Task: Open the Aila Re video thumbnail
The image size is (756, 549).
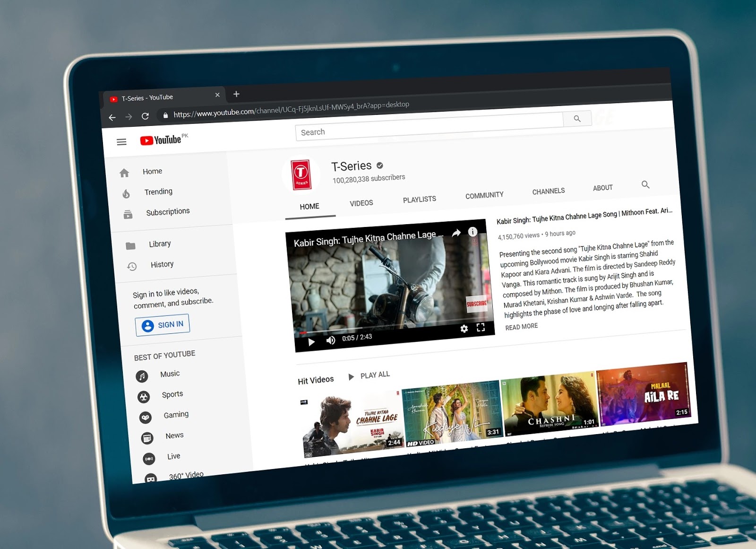Action: [643, 394]
